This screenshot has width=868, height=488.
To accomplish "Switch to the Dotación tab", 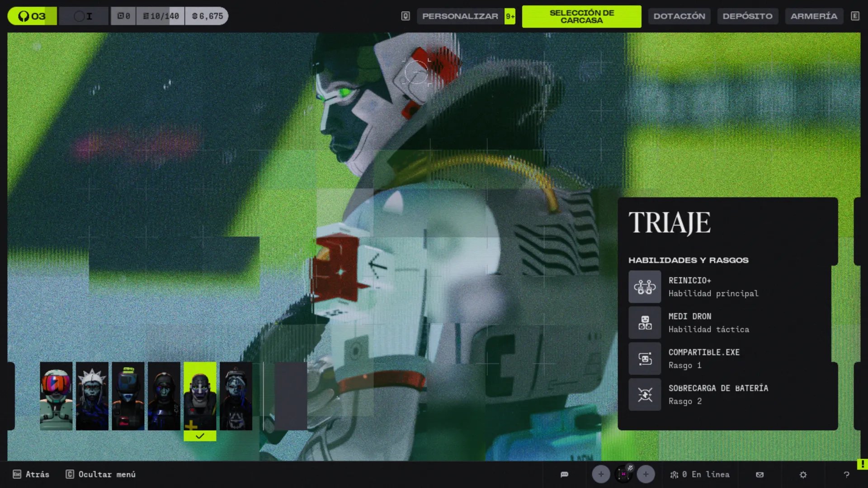I will (679, 16).
